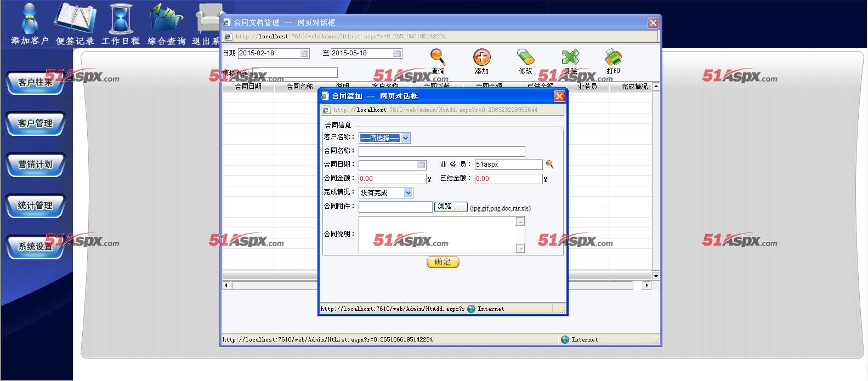This screenshot has width=868, height=381.
Task: Open the 便签记录 notes icon
Action: (x=75, y=25)
